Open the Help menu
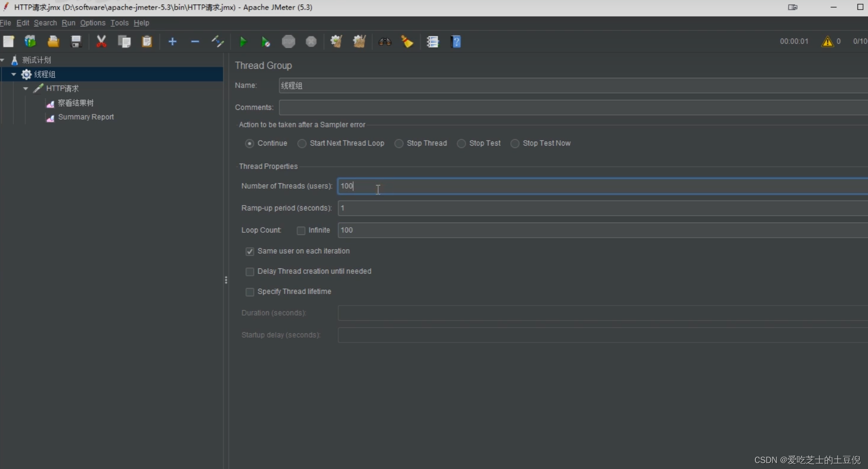Screen dimensions: 868x469 pos(141,23)
